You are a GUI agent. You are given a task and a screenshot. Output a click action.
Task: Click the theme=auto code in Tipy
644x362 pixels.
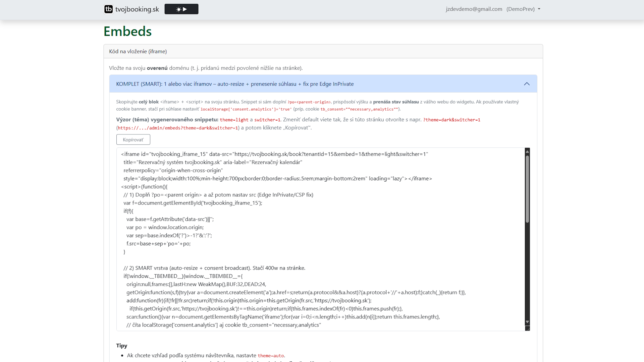coord(271,356)
